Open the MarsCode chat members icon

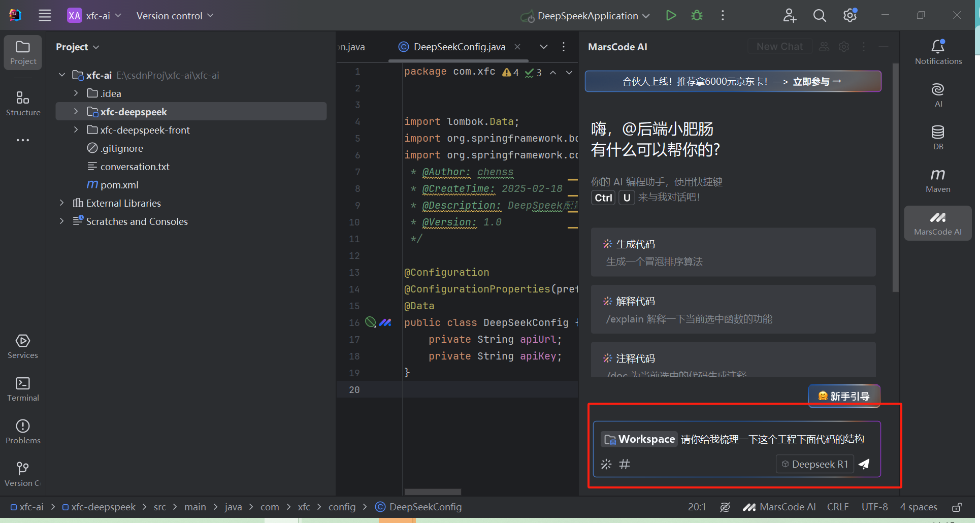(824, 47)
